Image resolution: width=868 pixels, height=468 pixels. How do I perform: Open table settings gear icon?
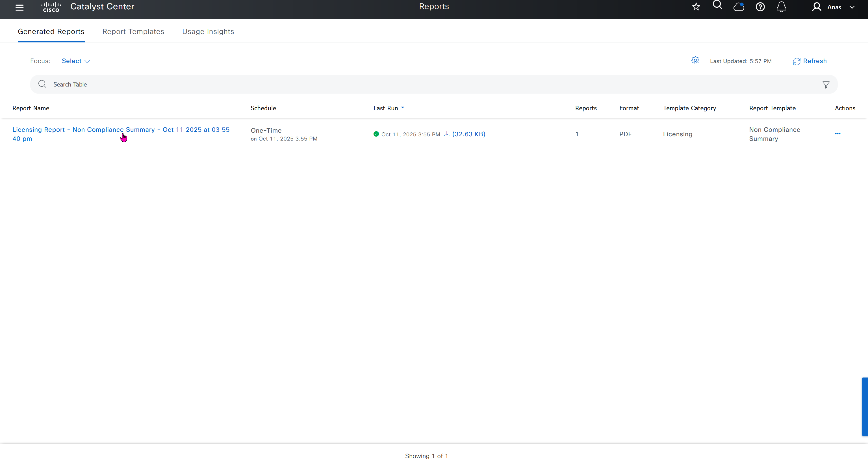pyautogui.click(x=695, y=61)
